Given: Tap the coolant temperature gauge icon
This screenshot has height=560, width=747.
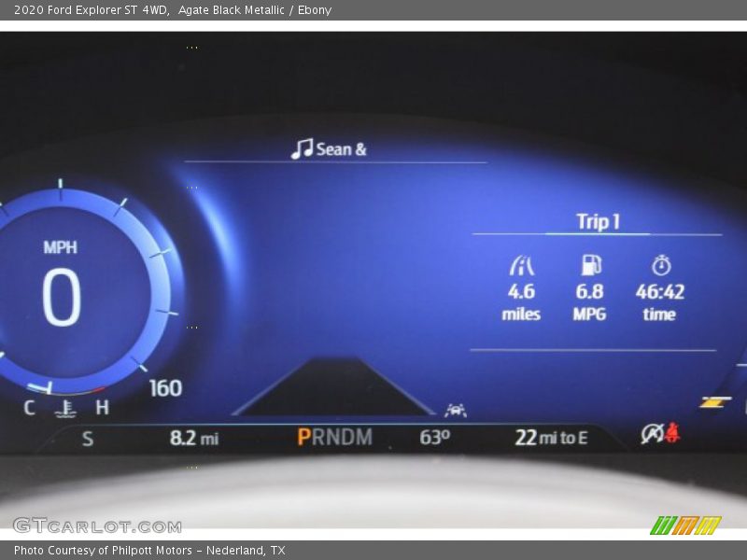Looking at the screenshot, I should pyautogui.click(x=65, y=407).
